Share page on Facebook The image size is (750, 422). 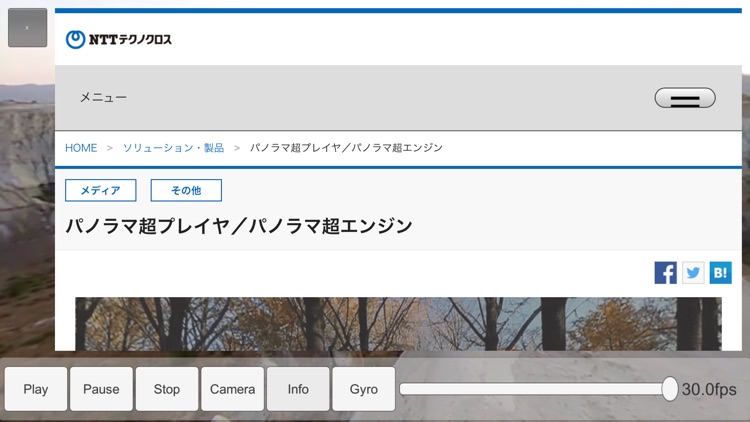pyautogui.click(x=665, y=273)
